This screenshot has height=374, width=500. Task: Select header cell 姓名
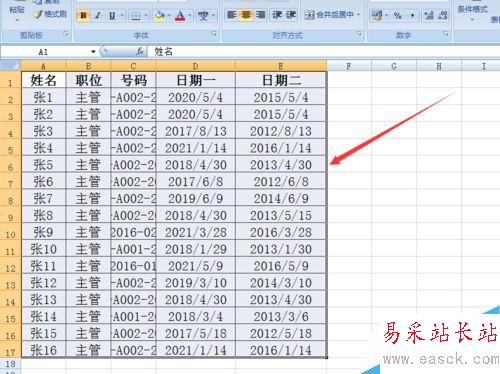[x=44, y=80]
